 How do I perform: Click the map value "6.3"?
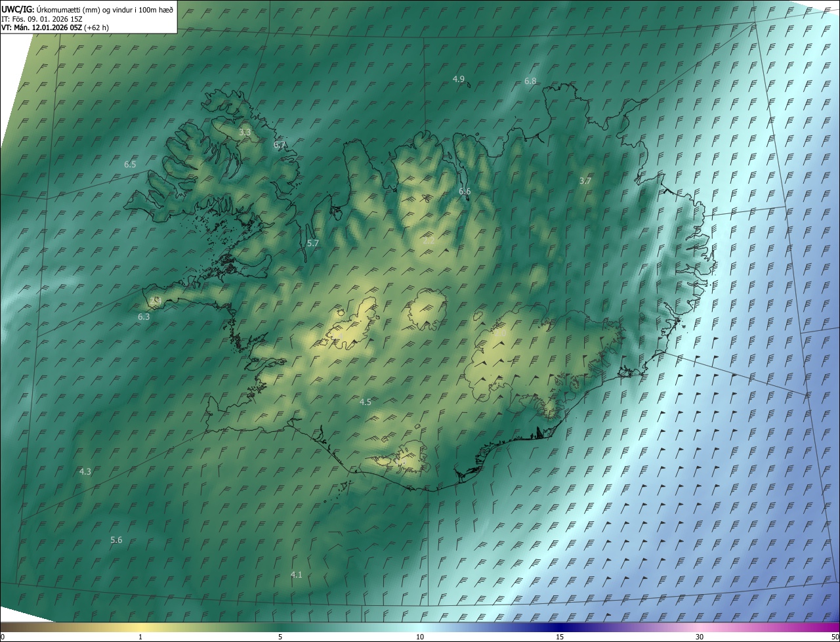point(144,316)
